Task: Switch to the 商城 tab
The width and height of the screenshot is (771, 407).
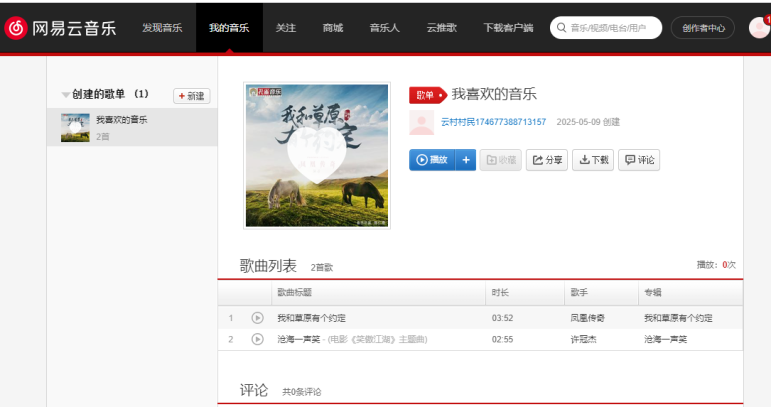Action: pyautogui.click(x=332, y=28)
